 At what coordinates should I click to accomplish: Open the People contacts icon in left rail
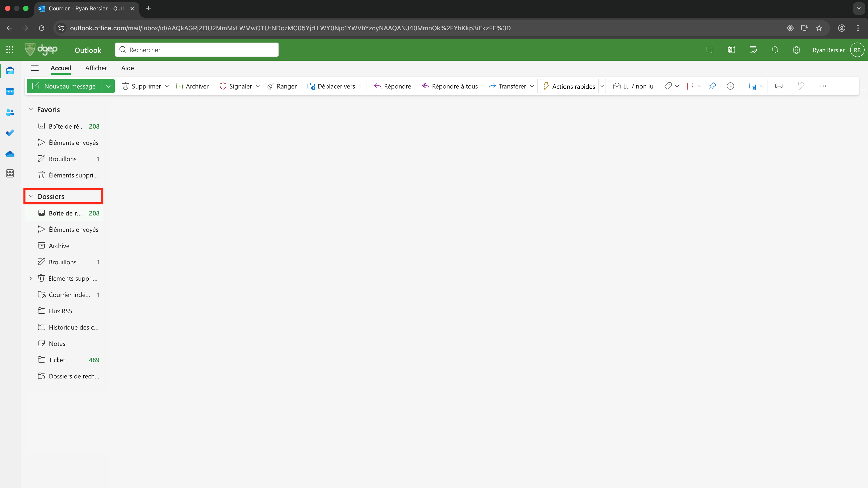point(10,112)
